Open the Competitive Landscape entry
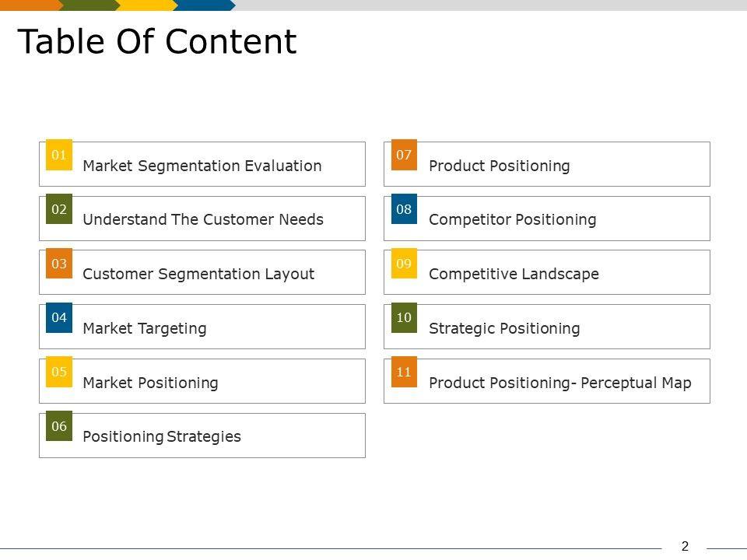Screen dimensions: 747x560 [514, 274]
